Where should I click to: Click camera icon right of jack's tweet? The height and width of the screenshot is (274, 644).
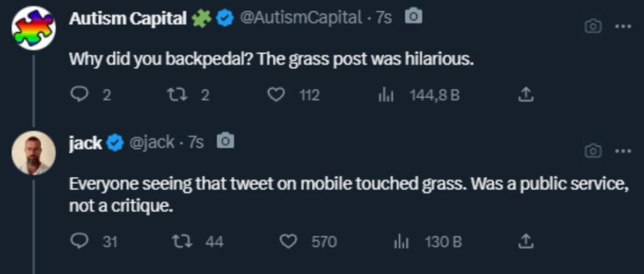tap(592, 152)
